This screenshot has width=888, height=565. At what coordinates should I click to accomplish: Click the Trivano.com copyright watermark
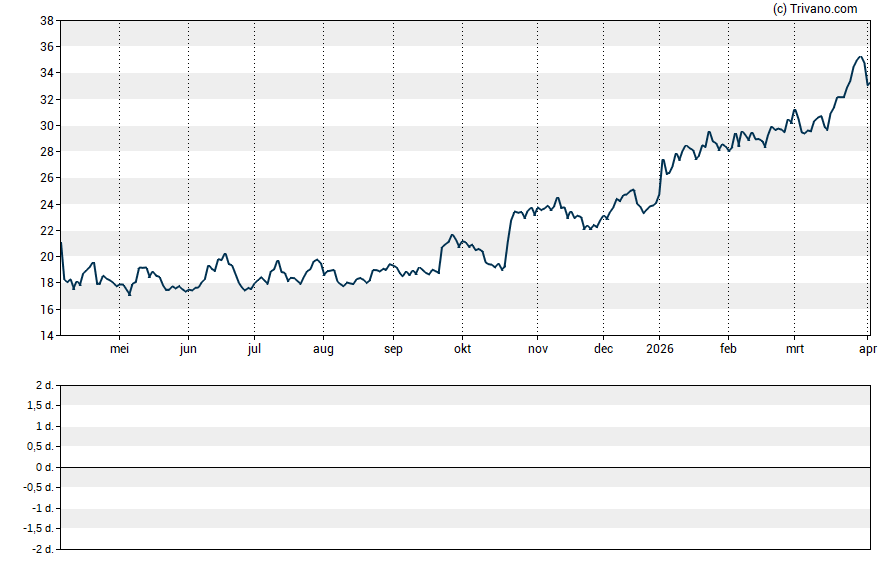tap(815, 9)
